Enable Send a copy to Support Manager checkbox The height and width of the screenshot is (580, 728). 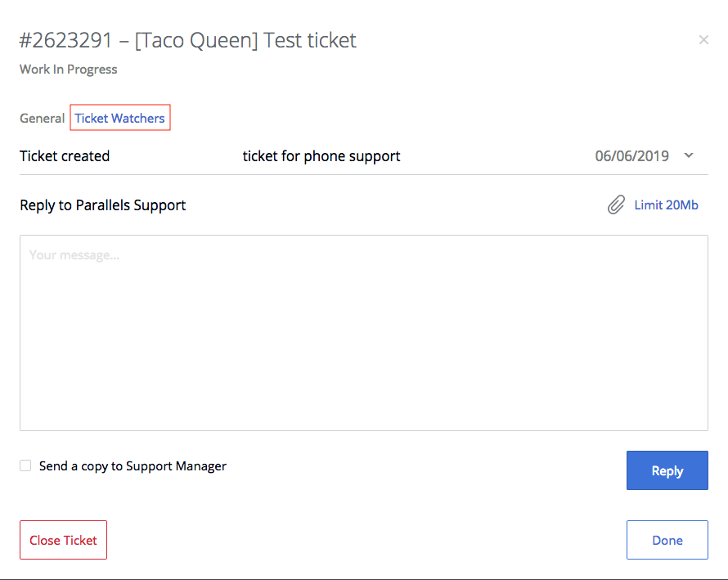(25, 465)
